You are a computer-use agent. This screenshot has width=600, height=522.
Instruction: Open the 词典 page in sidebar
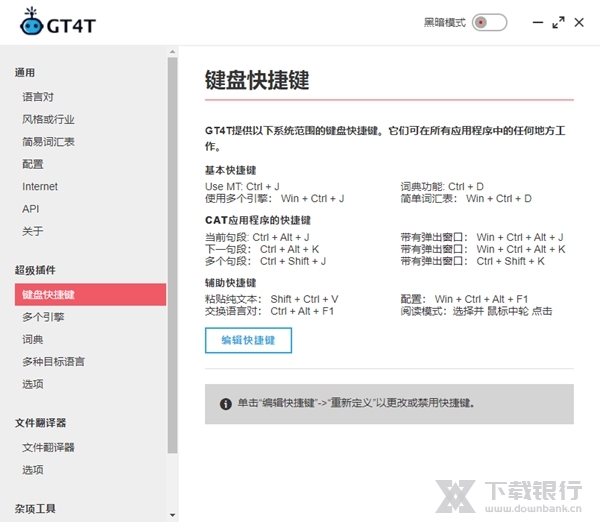(x=33, y=339)
